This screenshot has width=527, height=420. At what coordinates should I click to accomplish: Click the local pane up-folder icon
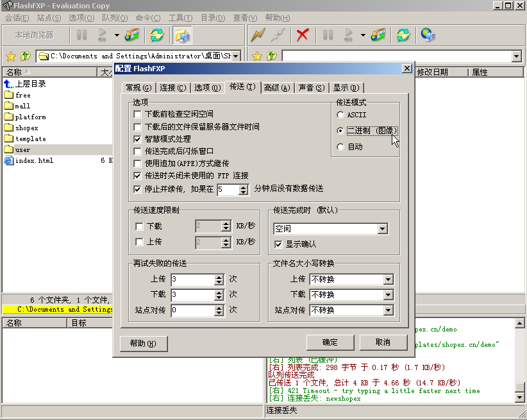[26, 56]
